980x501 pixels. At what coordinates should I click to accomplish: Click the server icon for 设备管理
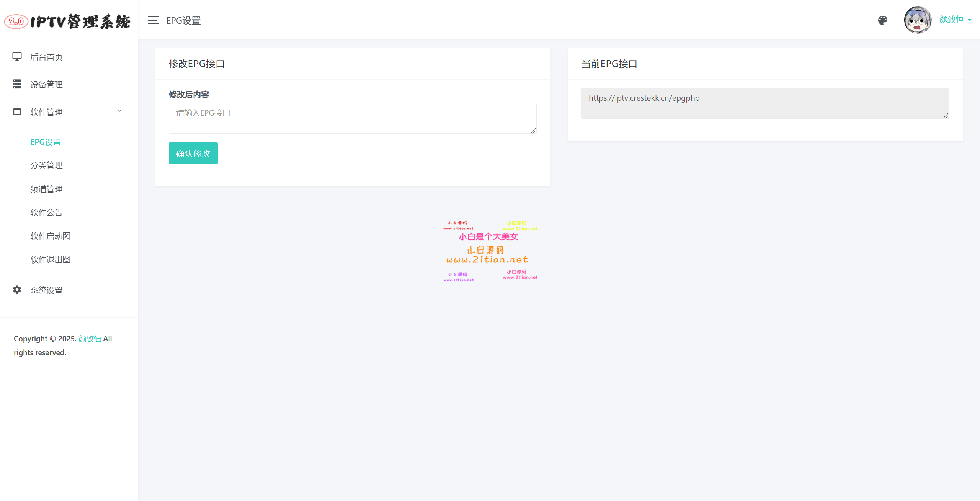17,84
